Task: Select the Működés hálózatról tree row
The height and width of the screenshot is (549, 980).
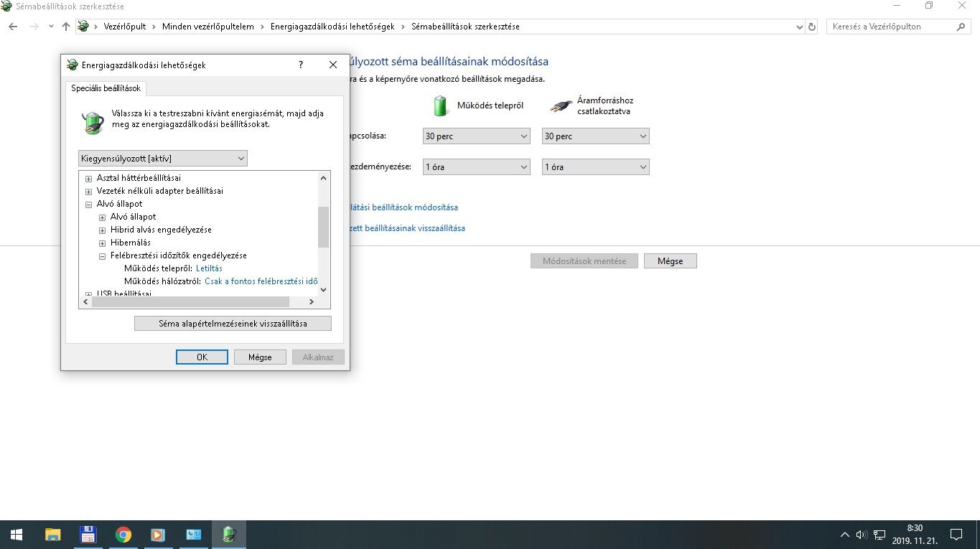Action: coord(220,281)
